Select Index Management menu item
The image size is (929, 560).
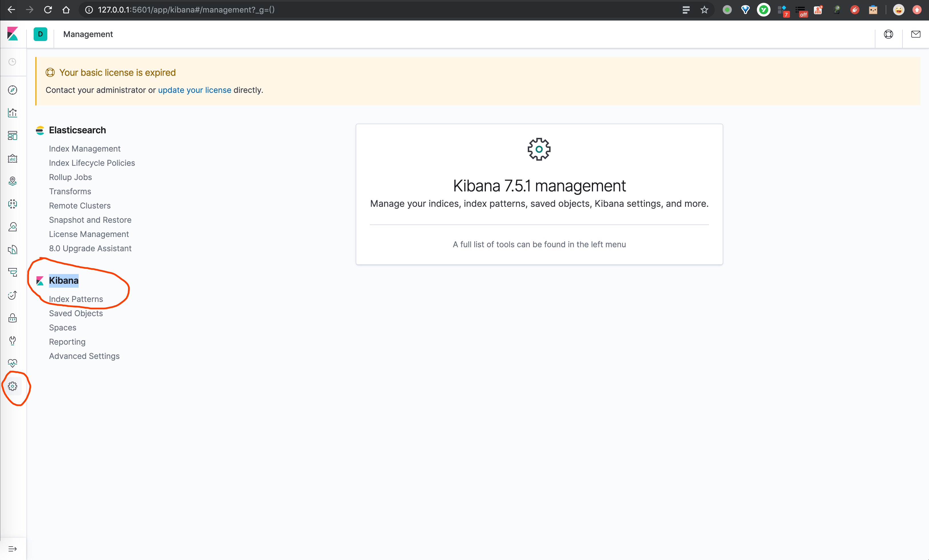pos(84,148)
